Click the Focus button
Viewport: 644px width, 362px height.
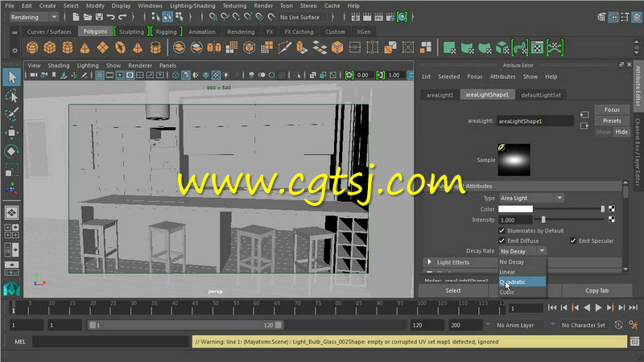pyautogui.click(x=612, y=109)
